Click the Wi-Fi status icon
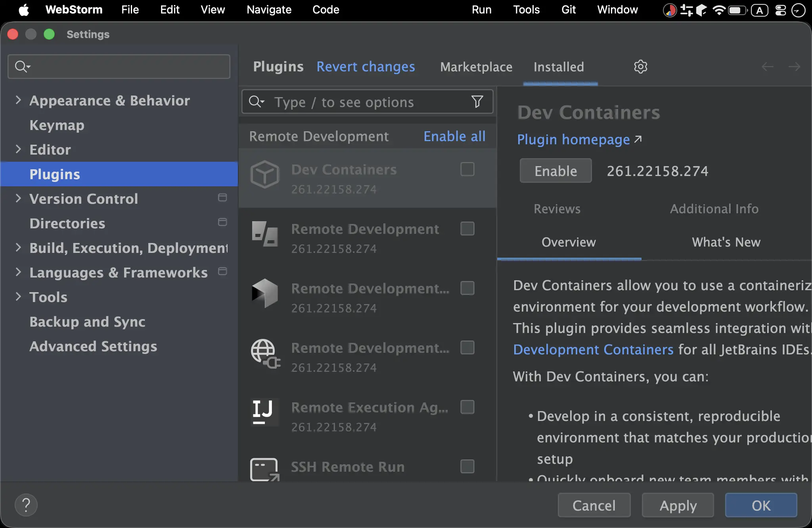The height and width of the screenshot is (528, 812). 719,10
